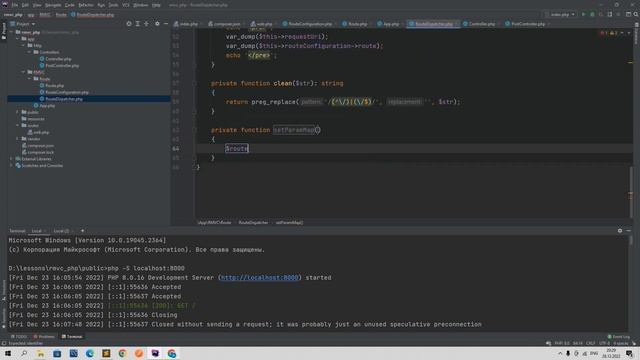Collapse the app folder

(18, 39)
